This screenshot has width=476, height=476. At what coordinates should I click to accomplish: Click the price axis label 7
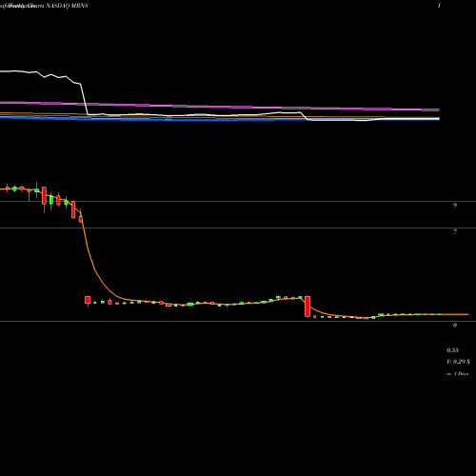(x=455, y=231)
